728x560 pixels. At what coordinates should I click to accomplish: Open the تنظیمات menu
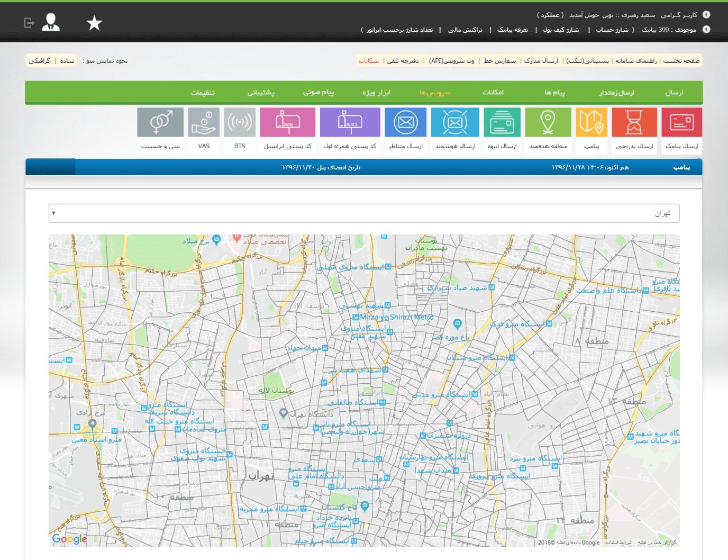203,93
